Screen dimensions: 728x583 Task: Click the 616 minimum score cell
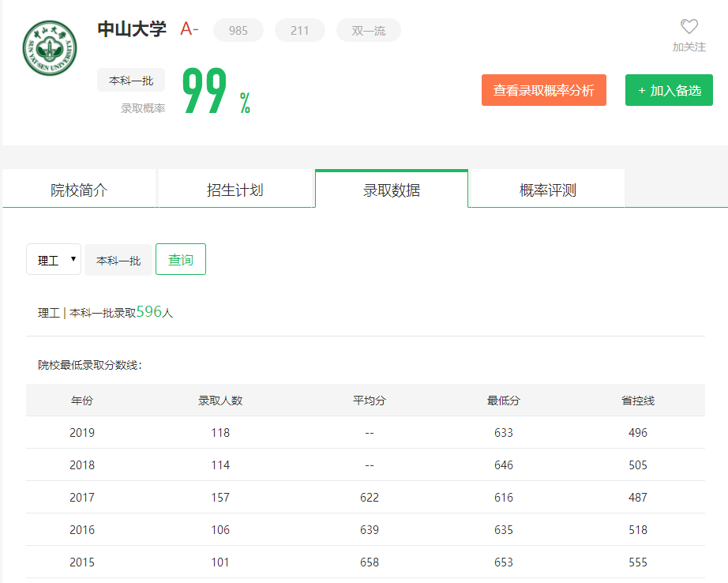(x=504, y=498)
